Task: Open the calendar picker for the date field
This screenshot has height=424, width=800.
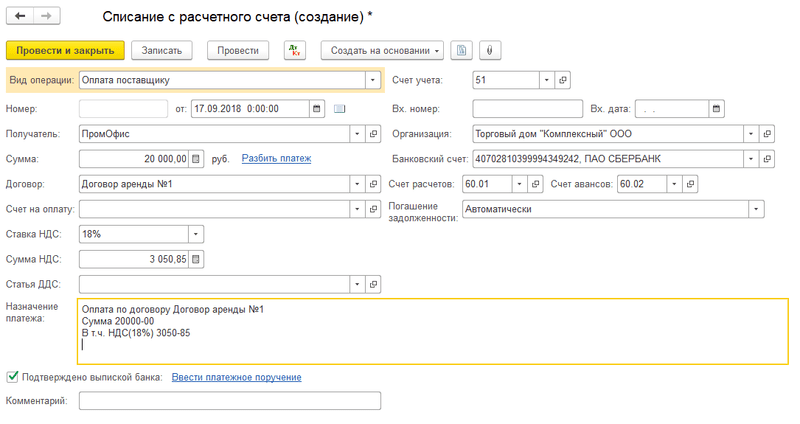Action: coord(317,108)
